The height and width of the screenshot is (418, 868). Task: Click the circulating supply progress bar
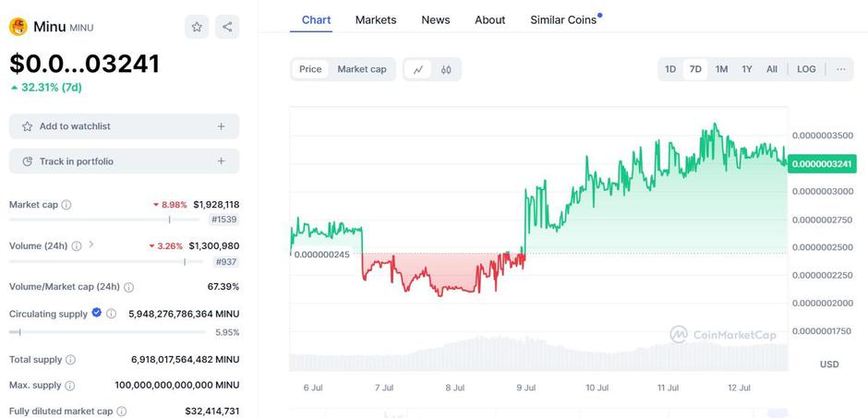point(107,331)
